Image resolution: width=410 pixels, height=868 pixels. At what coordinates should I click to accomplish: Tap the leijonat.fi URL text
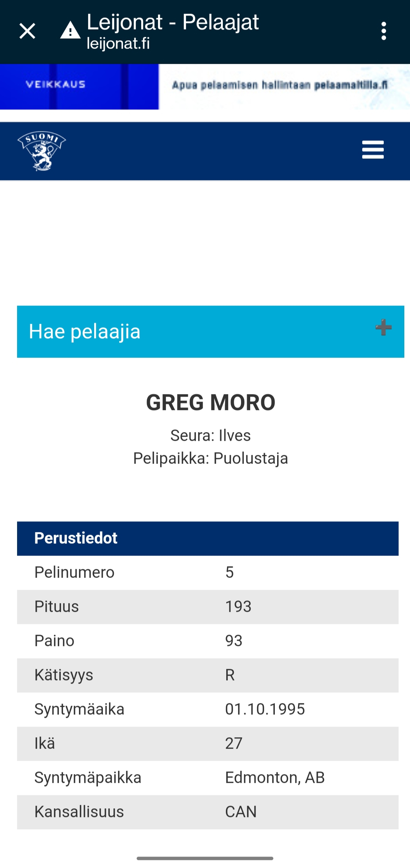(118, 43)
